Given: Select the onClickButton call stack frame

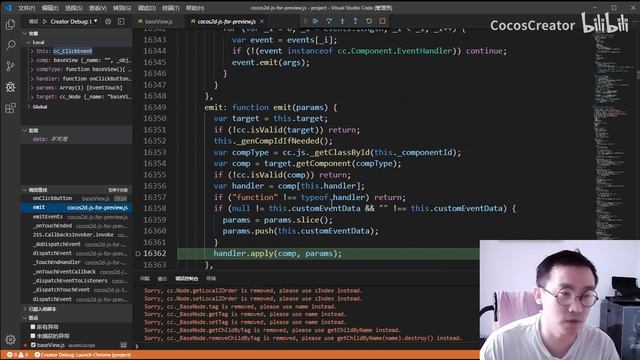Looking at the screenshot, I should point(76,198).
